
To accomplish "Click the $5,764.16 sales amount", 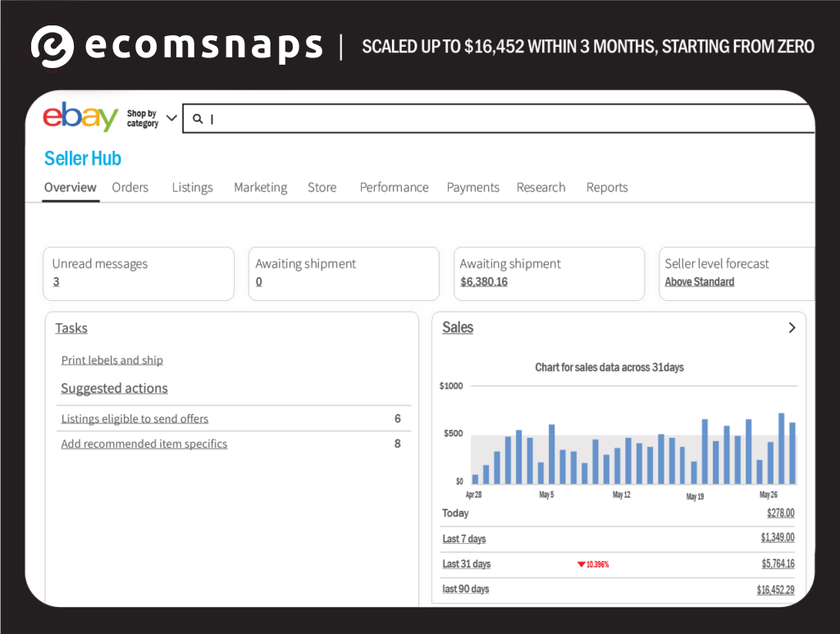I will pyautogui.click(x=778, y=563).
